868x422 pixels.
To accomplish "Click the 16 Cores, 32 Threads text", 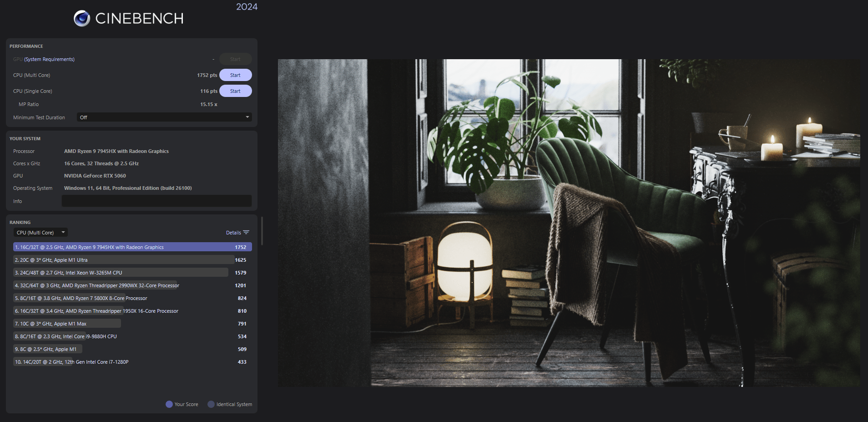I will coord(101,163).
